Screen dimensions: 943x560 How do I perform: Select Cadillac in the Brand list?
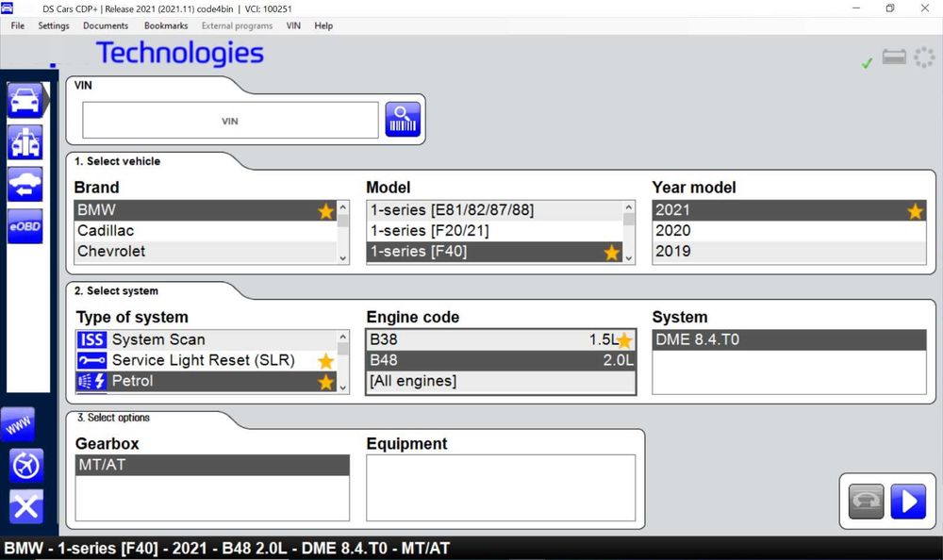[x=206, y=231]
